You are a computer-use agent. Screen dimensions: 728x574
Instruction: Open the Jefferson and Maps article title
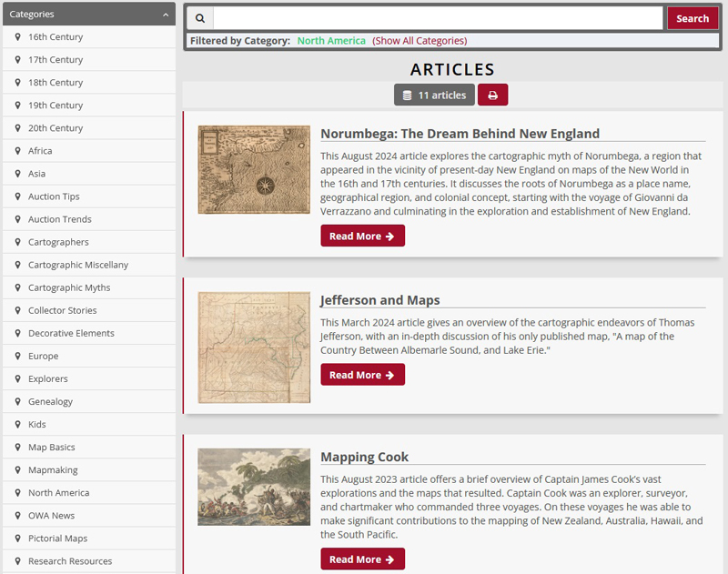[379, 300]
